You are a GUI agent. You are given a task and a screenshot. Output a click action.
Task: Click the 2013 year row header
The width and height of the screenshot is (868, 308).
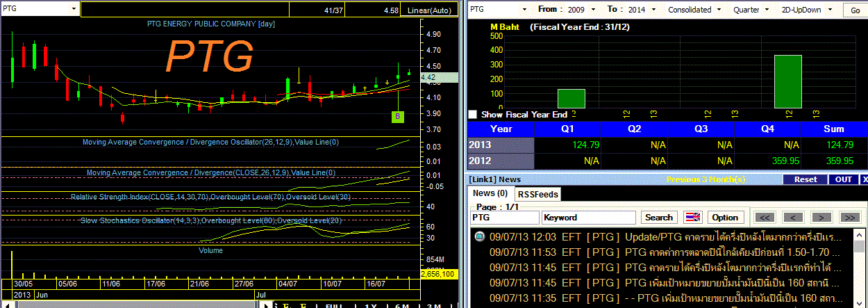501,145
